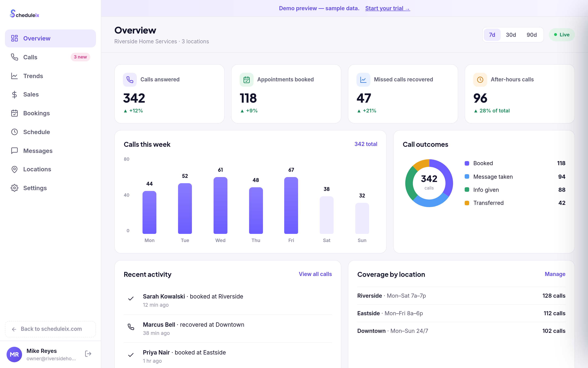Click the 342 total link in Calls this week
The width and height of the screenshot is (588, 368).
coord(366,144)
